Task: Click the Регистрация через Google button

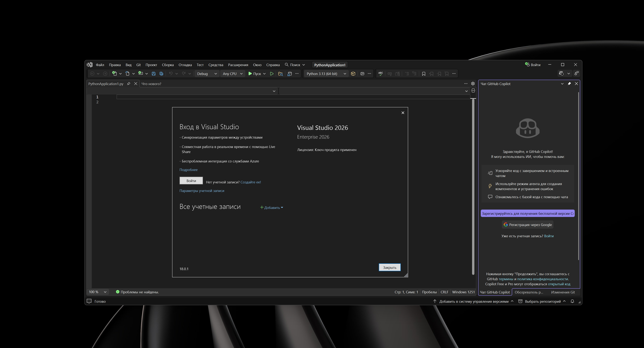Action: click(x=528, y=225)
